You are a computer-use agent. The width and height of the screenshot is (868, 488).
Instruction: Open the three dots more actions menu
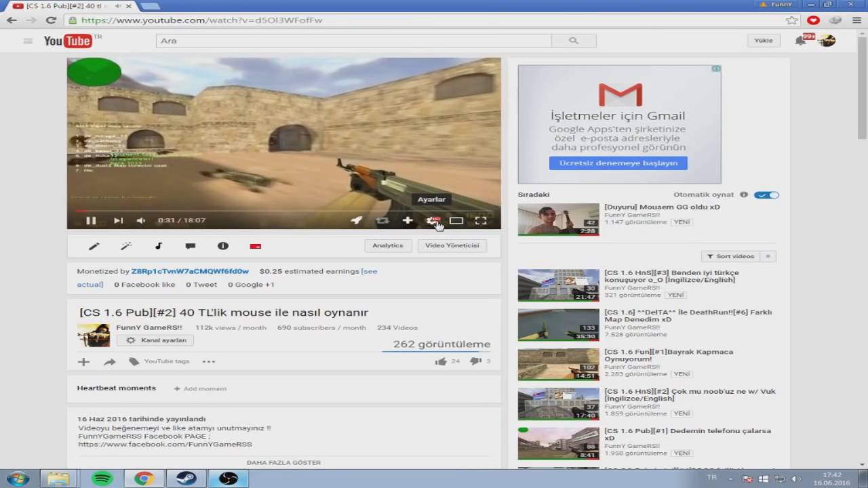pos(209,362)
